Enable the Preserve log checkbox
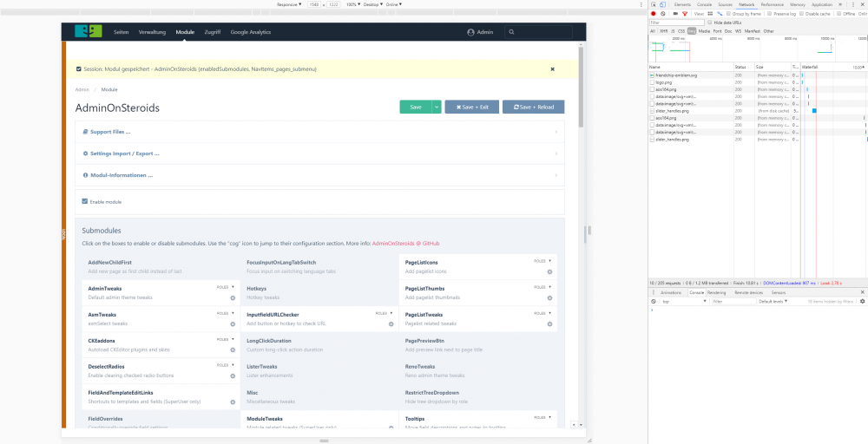Screen dimensions: 868x444 point(768,14)
